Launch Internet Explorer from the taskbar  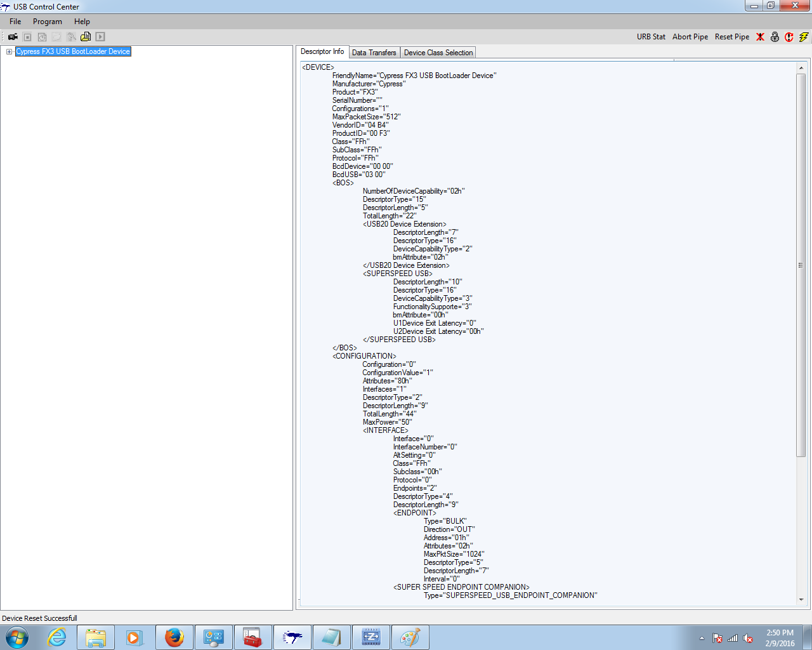point(57,637)
